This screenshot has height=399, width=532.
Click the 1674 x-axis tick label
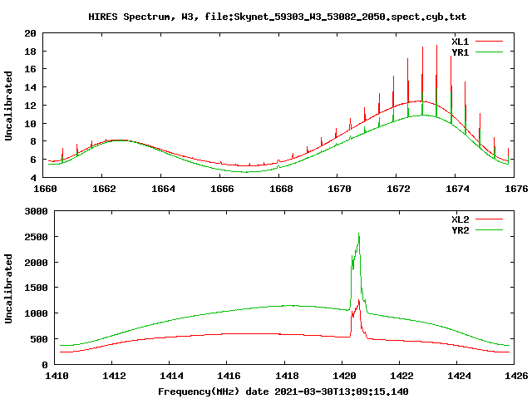point(457,189)
